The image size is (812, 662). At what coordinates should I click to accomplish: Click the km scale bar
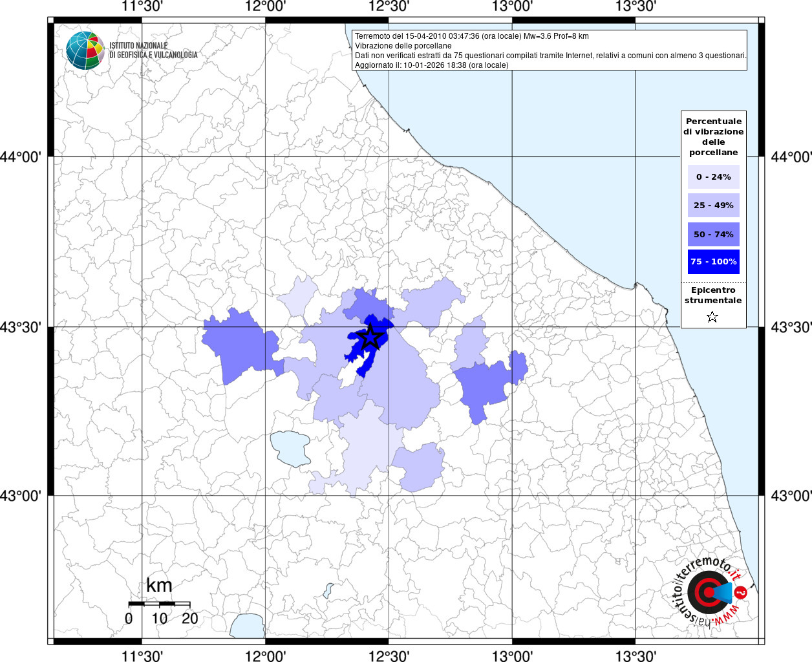159,604
